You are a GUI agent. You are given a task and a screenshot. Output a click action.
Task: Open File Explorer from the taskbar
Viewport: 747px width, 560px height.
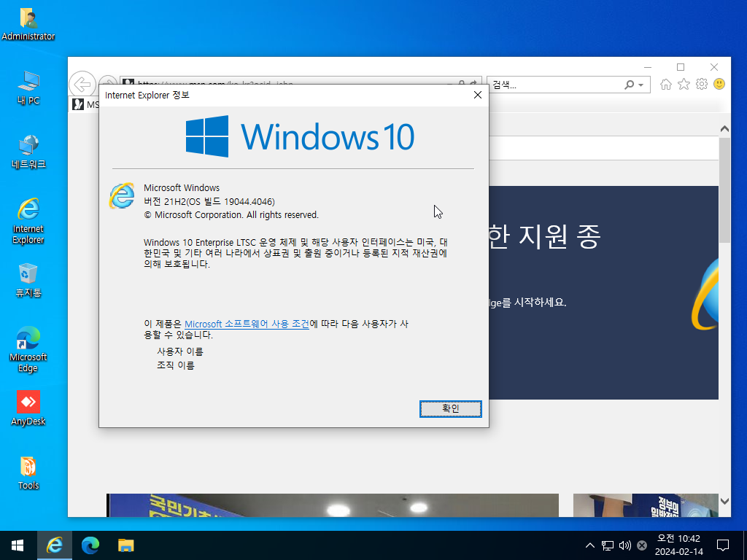coord(125,545)
